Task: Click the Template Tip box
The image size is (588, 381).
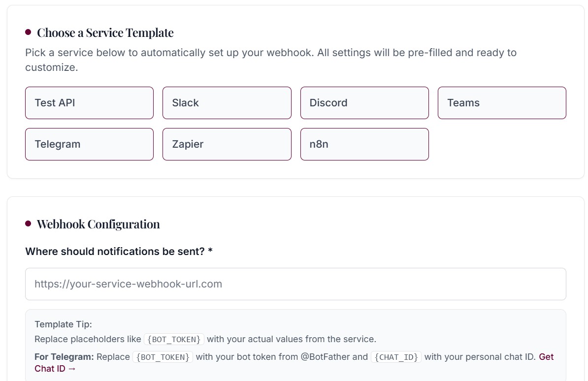Action: click(x=295, y=345)
